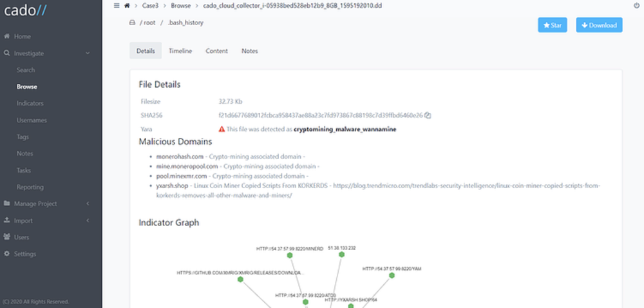644x308 pixels.
Task: Click the monerohash.com domain
Action: point(180,157)
